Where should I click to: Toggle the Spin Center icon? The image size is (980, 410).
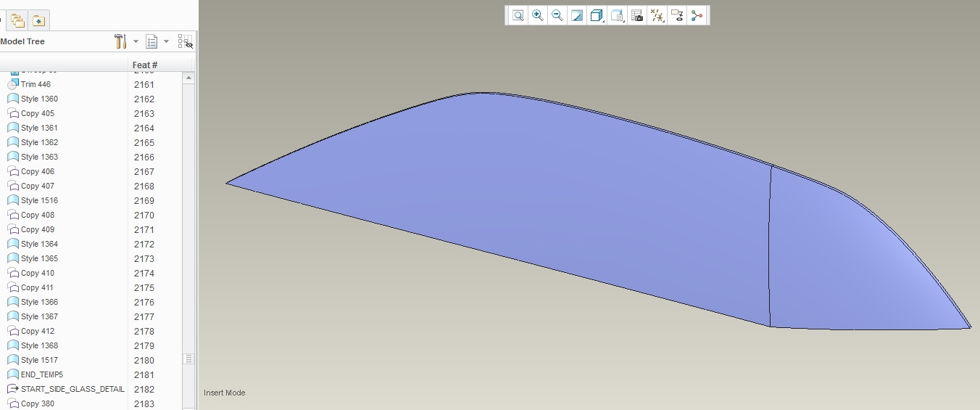tap(697, 15)
